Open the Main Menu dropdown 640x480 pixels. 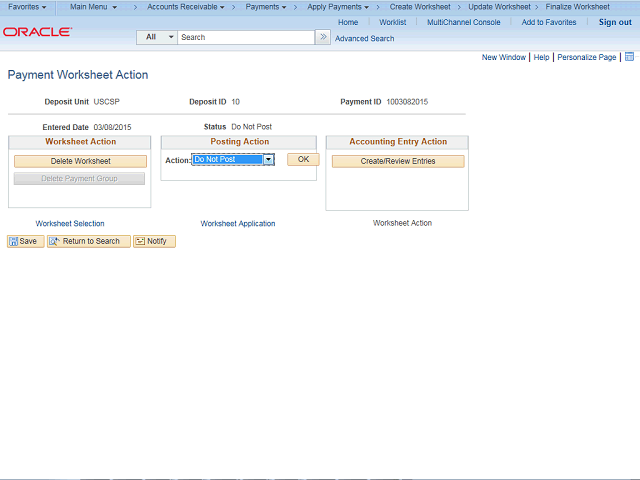pyautogui.click(x=93, y=7)
